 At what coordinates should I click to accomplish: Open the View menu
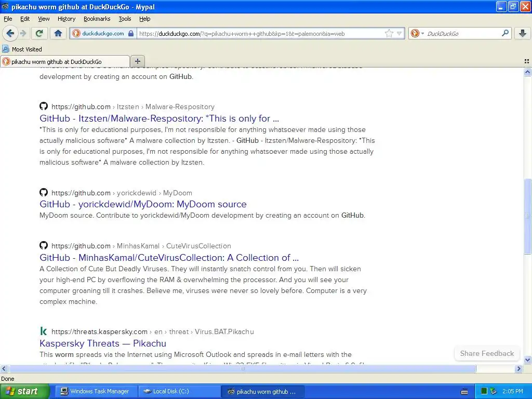[44, 19]
